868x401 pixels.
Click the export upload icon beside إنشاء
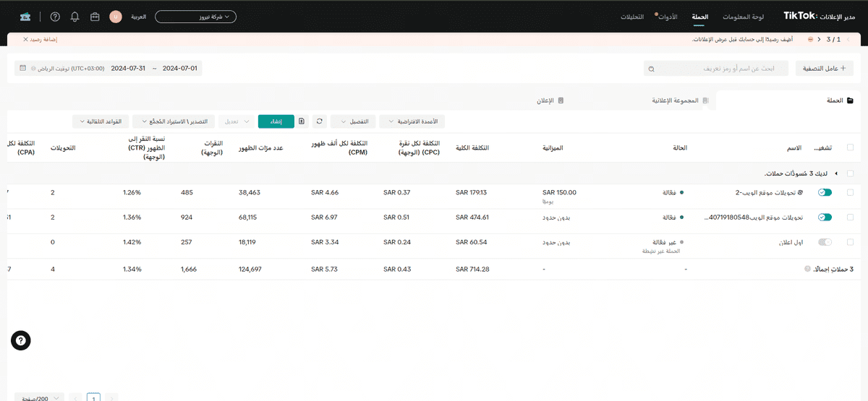coord(302,121)
